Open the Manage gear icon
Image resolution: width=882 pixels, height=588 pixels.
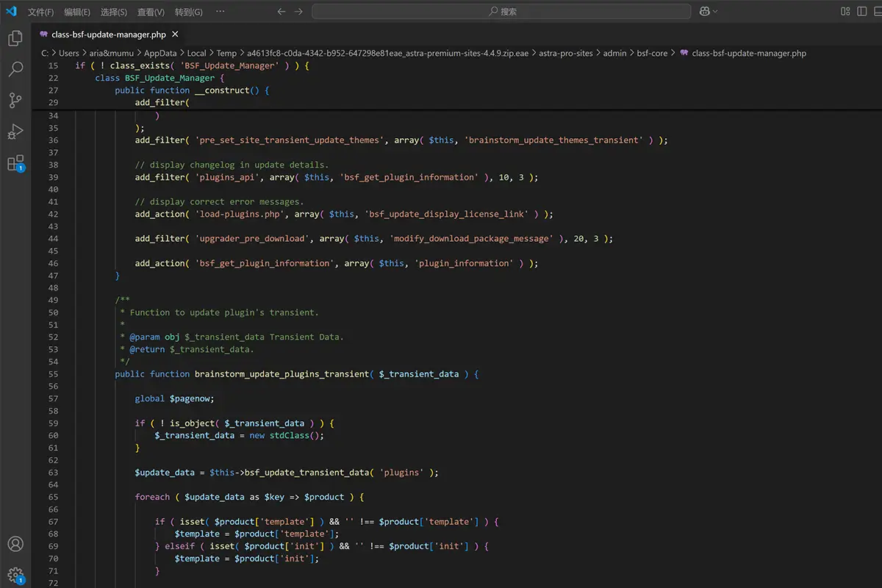[15, 575]
